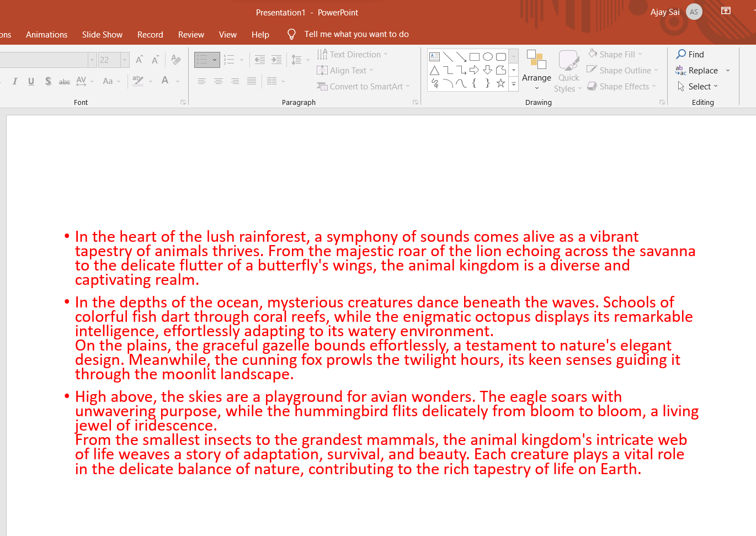The width and height of the screenshot is (756, 536).
Task: Click the Clear All Formatting icon
Action: point(176,60)
